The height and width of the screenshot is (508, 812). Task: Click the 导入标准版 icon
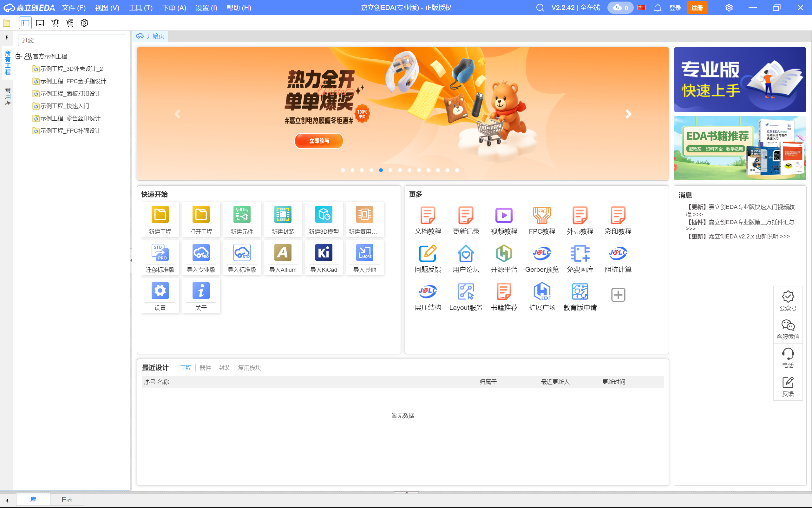click(x=242, y=252)
